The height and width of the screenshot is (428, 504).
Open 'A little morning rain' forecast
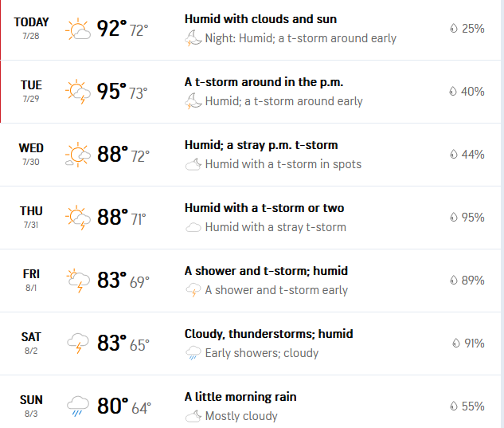click(240, 397)
